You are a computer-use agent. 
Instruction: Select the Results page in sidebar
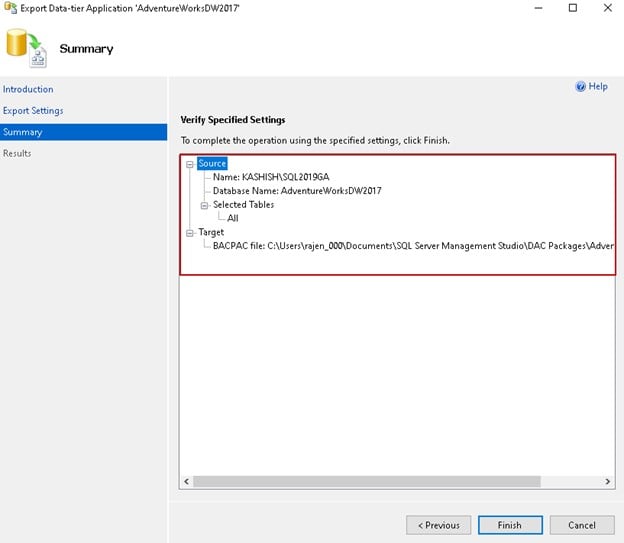tap(17, 153)
